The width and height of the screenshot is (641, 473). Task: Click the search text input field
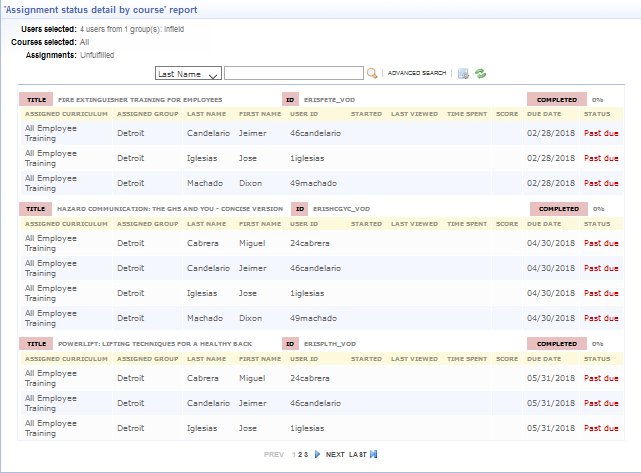tap(293, 73)
